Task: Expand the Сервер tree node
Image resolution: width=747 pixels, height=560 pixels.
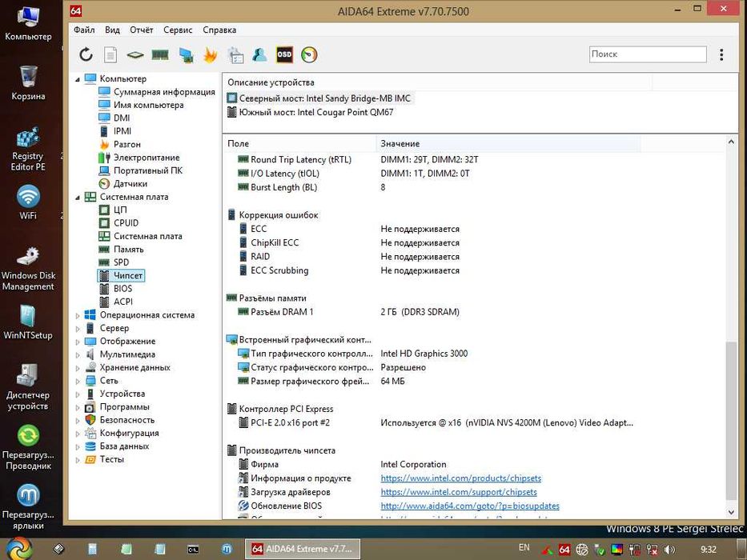Action: tap(78, 329)
